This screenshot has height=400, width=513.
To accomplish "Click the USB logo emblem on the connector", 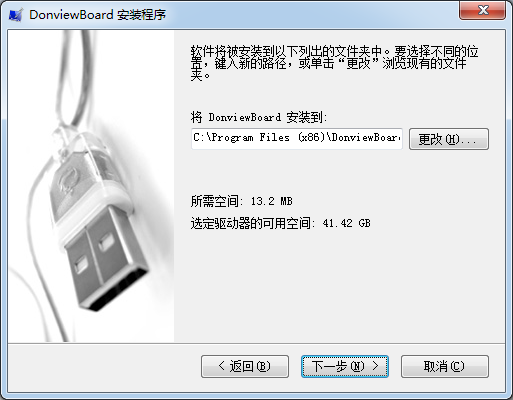I will 68,181.
